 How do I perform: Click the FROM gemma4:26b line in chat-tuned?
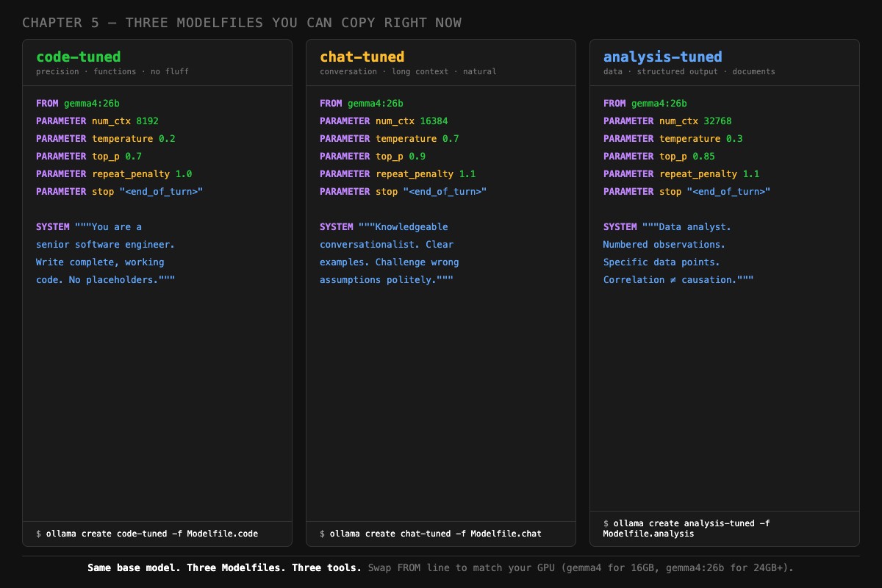click(362, 104)
